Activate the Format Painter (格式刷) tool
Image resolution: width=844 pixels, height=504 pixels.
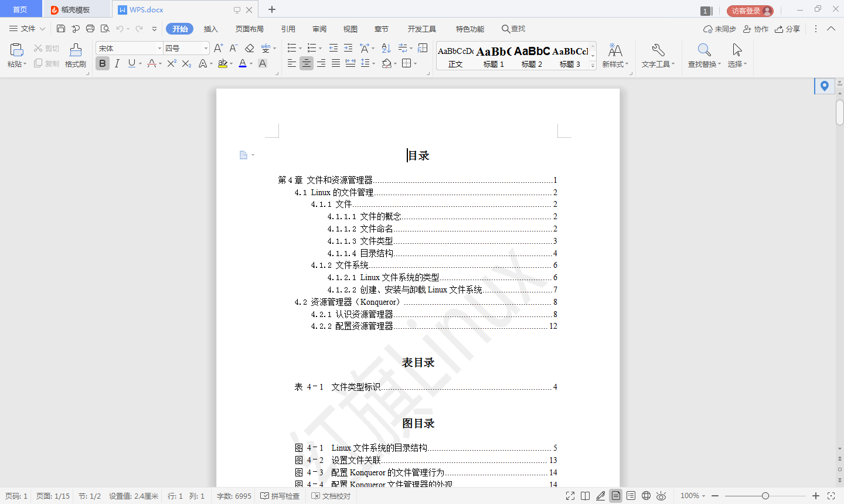coord(76,56)
